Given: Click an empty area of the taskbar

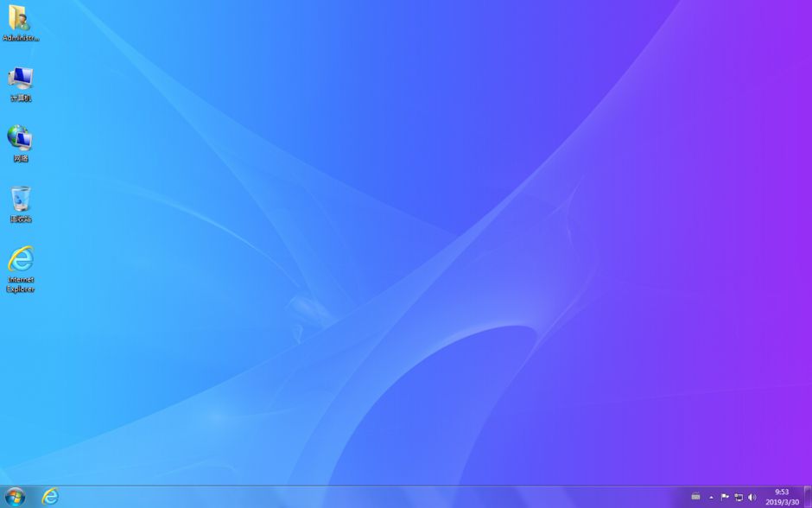Looking at the screenshot, I should point(346,496).
